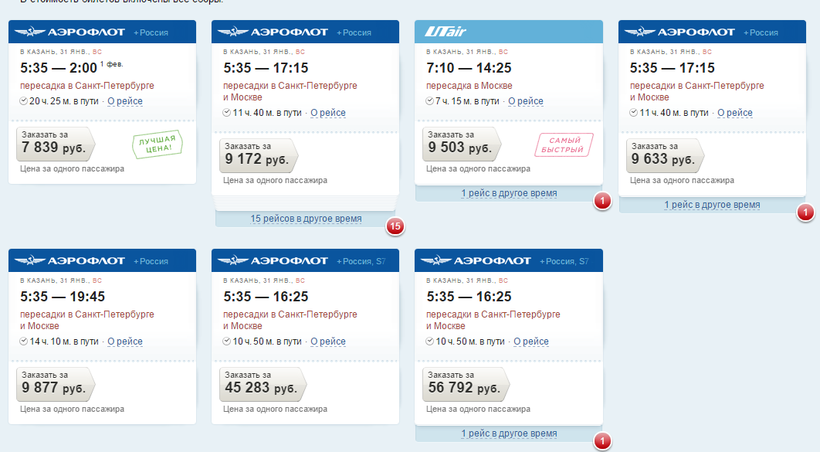Order the flight for 7 839 руб.

pyautogui.click(x=55, y=144)
